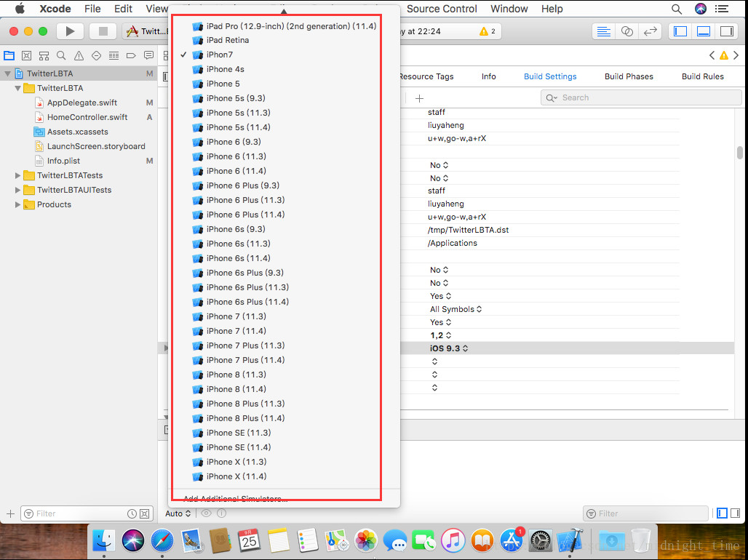
Task: Toggle the Navigator panel visibility
Action: click(680, 31)
